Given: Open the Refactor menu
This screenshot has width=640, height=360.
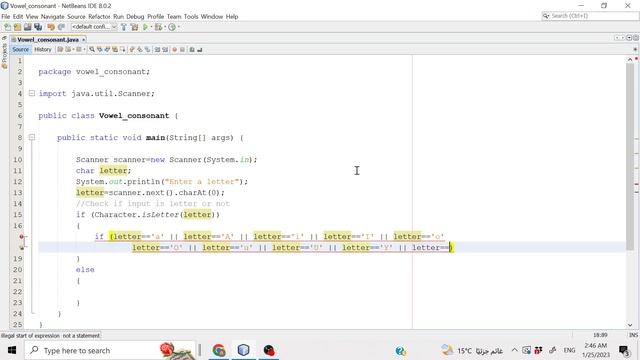Looking at the screenshot, I should 99,17.
